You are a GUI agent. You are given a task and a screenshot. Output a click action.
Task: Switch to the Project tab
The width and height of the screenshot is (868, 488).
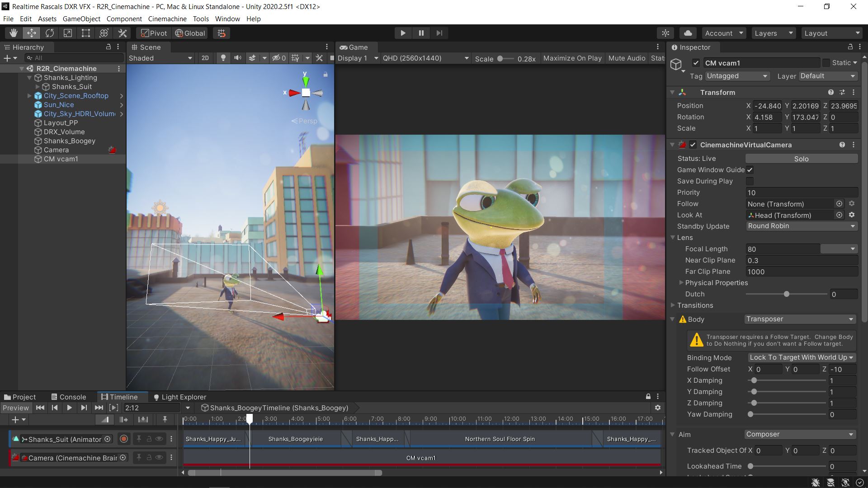coord(20,397)
